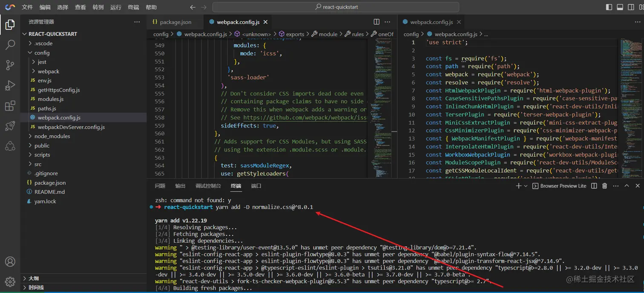The image size is (644, 293).
Task: Expand the 大纲 outline section
Action: (83, 278)
